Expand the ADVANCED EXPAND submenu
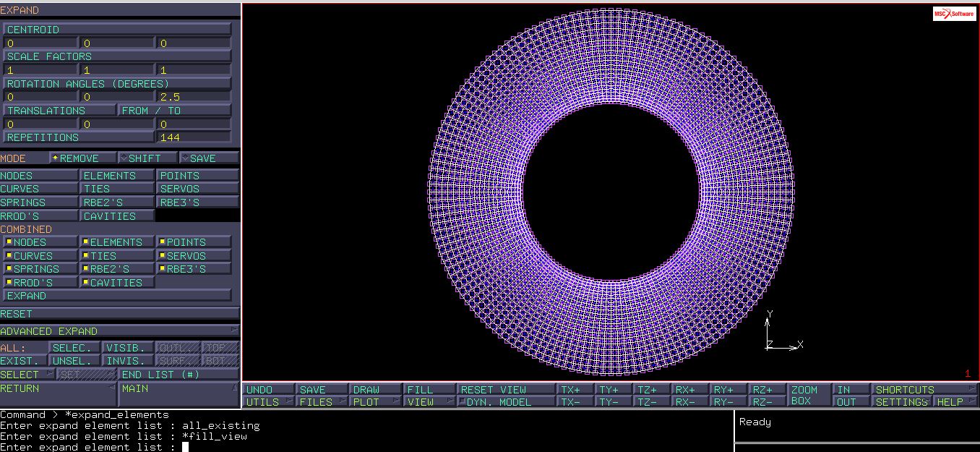This screenshot has width=980, height=452. click(x=119, y=331)
